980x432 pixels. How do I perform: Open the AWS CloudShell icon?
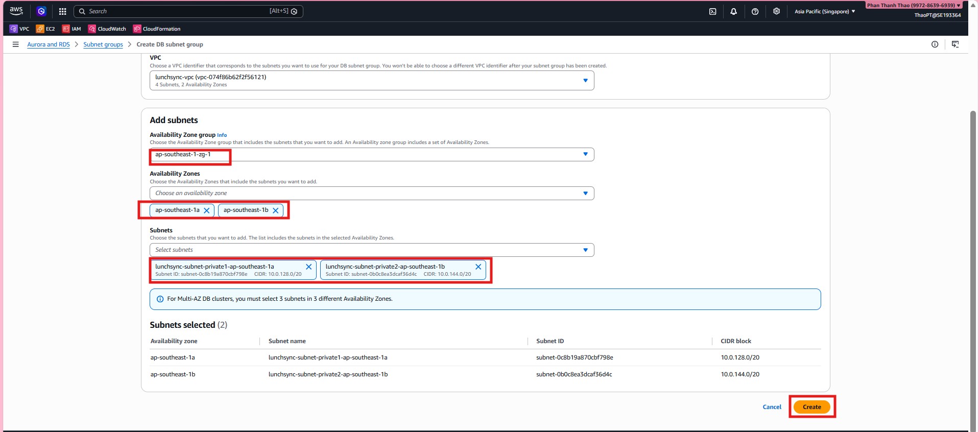pyautogui.click(x=712, y=11)
